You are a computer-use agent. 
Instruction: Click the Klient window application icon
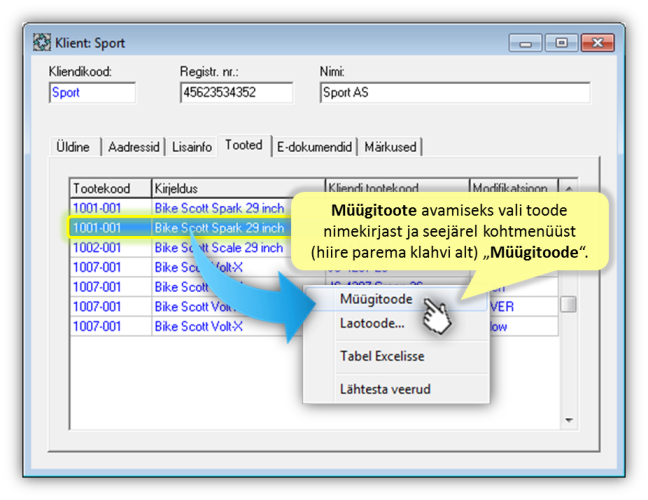pyautogui.click(x=42, y=43)
